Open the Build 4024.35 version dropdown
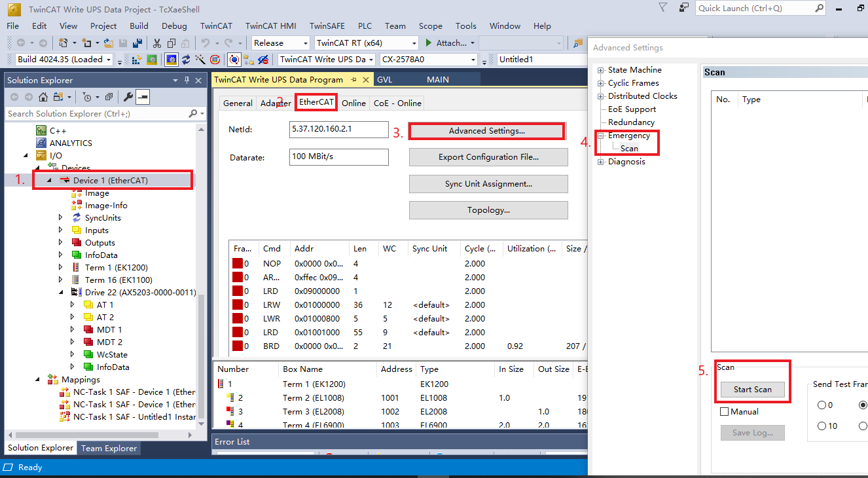 tap(108, 60)
